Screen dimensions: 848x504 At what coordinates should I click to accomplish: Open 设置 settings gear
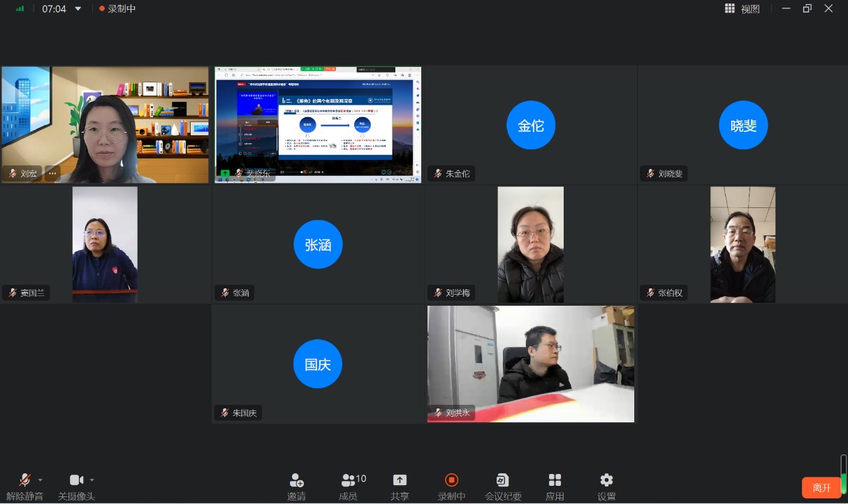[x=606, y=480]
